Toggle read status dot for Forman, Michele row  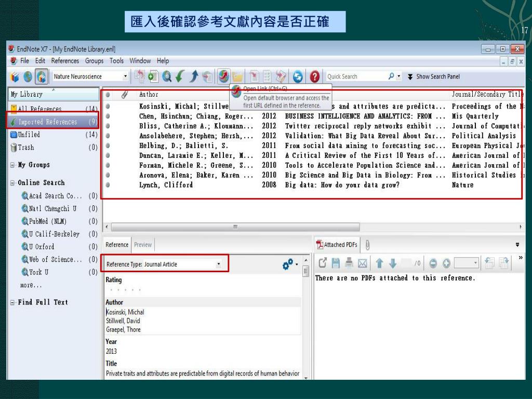tap(108, 165)
